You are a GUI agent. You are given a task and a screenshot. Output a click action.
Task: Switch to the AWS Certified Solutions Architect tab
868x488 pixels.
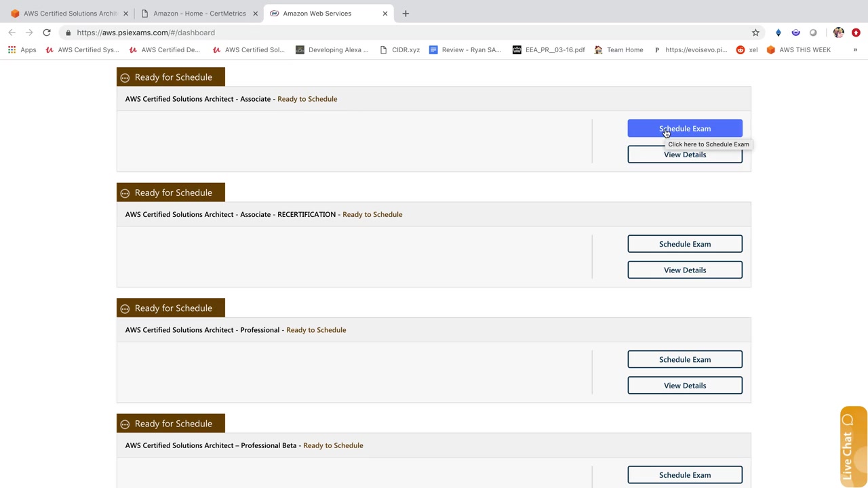[x=68, y=14]
